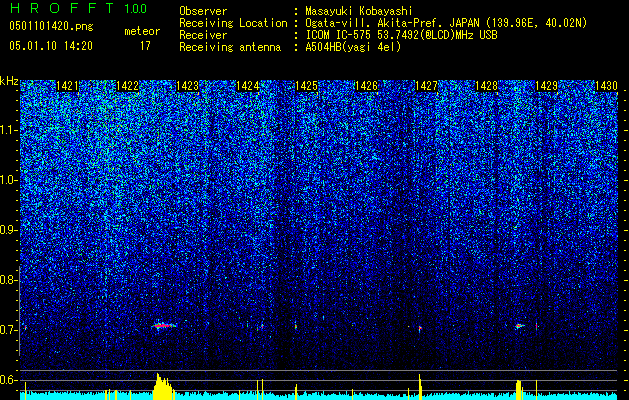Click the 1430 time marker
This screenshot has width=629, height=400.
pyautogui.click(x=606, y=86)
